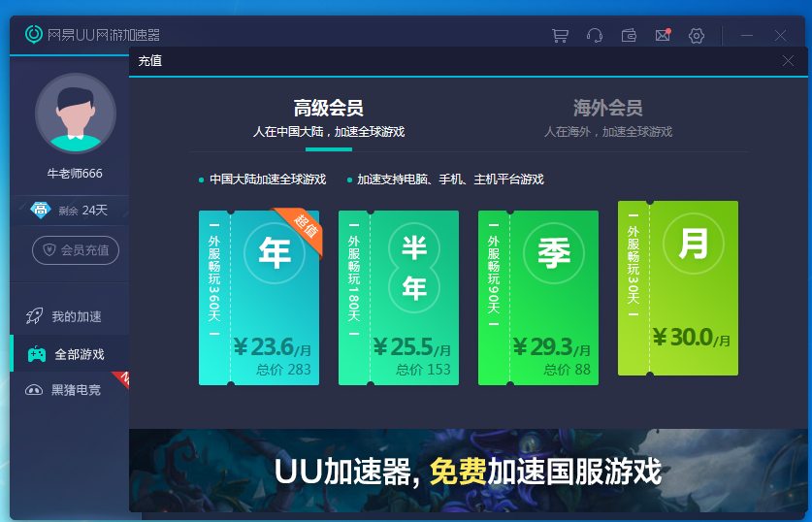Click the UU accelerator logo icon
The height and width of the screenshot is (522, 812).
click(34, 34)
